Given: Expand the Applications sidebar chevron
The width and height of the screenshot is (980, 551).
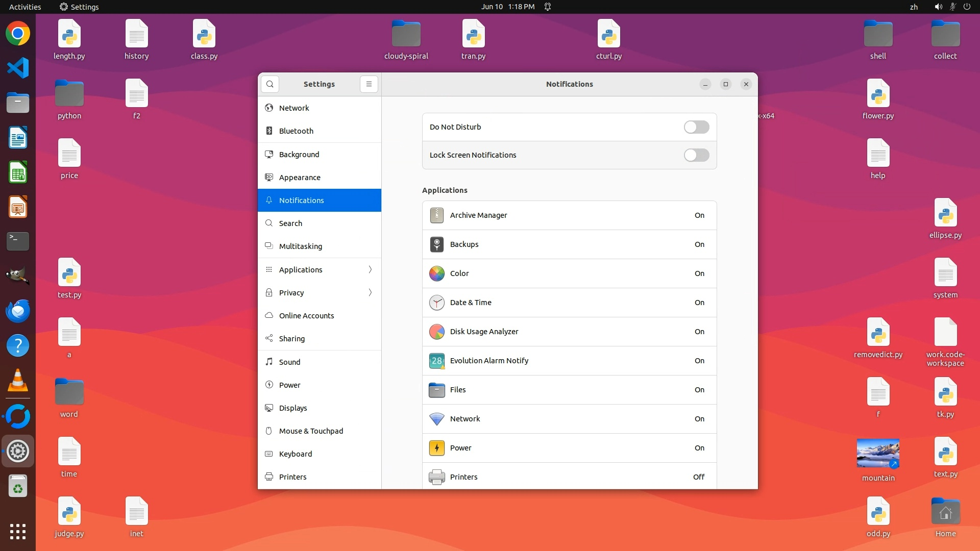Looking at the screenshot, I should point(370,269).
